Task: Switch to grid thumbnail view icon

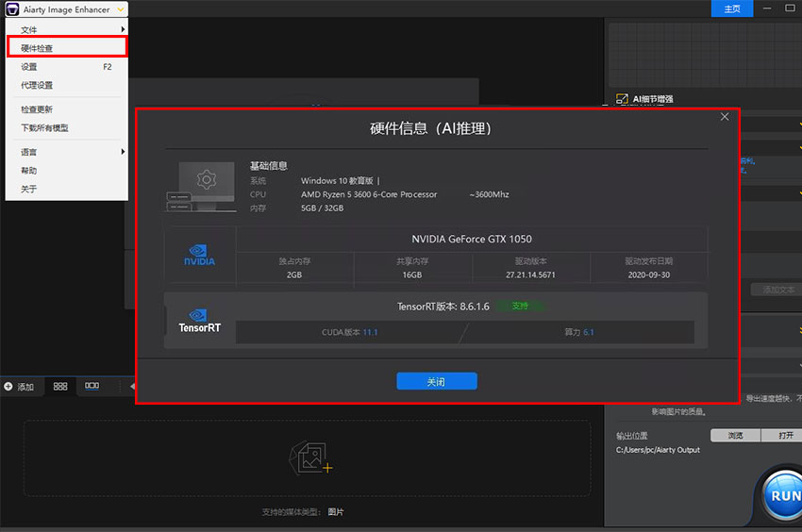Action: coord(60,386)
